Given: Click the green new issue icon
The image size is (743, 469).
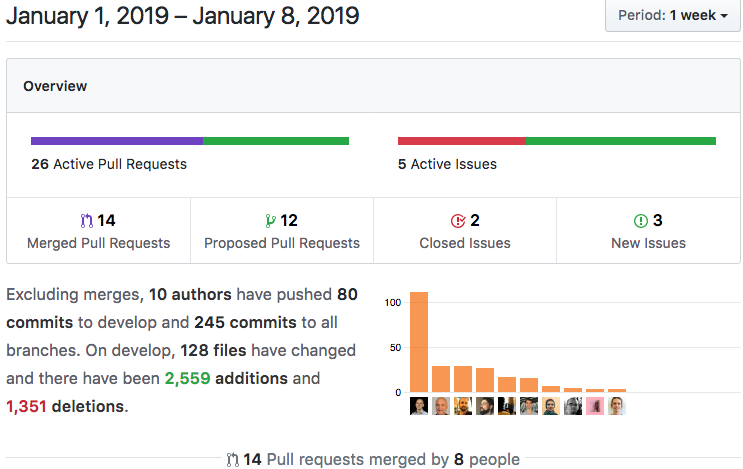Looking at the screenshot, I should [641, 221].
